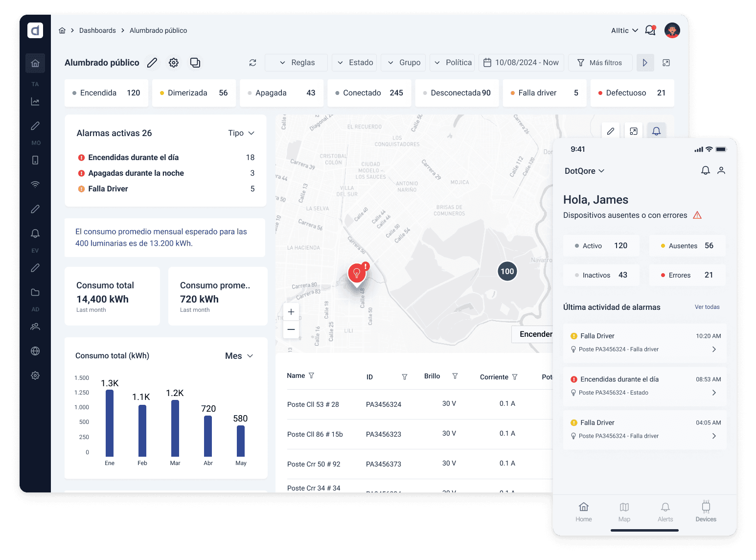756x560 pixels.
Task: Click alarm row Apagadas durante la noche
Action: [166, 173]
